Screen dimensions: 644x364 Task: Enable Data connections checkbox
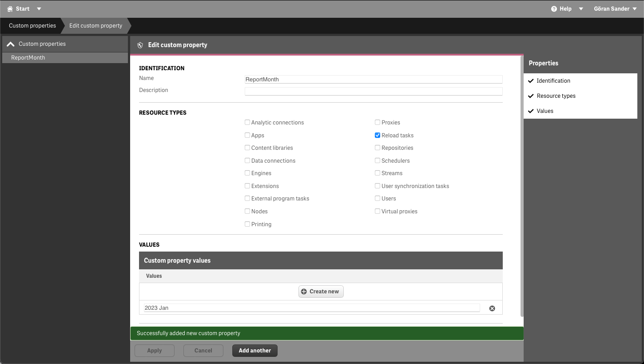[x=247, y=160]
